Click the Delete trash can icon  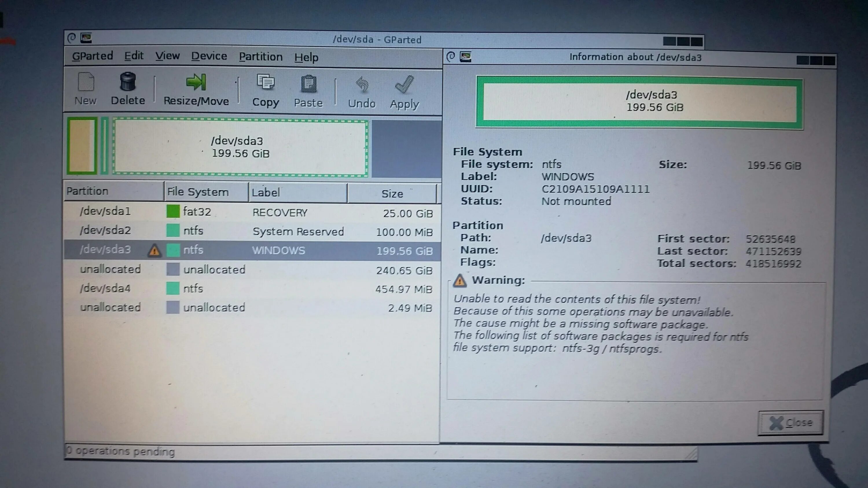point(128,82)
